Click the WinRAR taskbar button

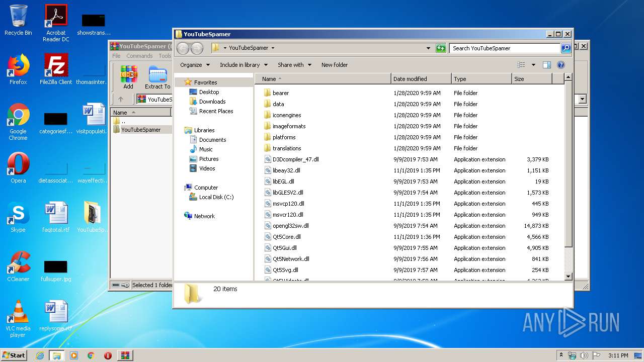125,355
